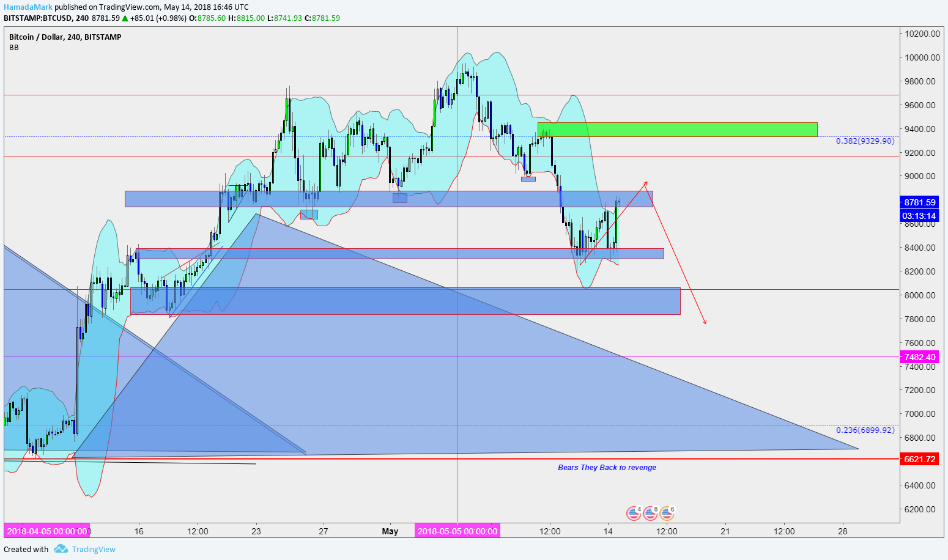Click the chart title Bitcoin / Dollar, 240, BITSTAMP

point(65,37)
